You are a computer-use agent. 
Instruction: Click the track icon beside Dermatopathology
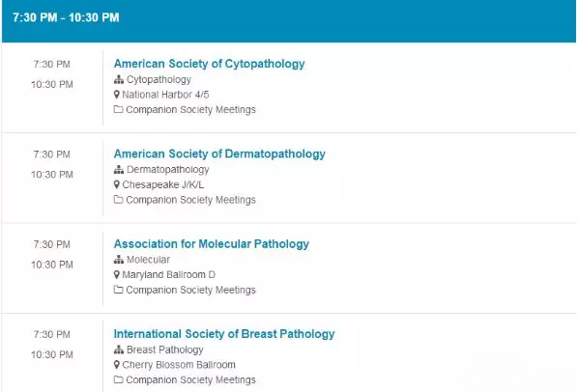pyautogui.click(x=119, y=169)
